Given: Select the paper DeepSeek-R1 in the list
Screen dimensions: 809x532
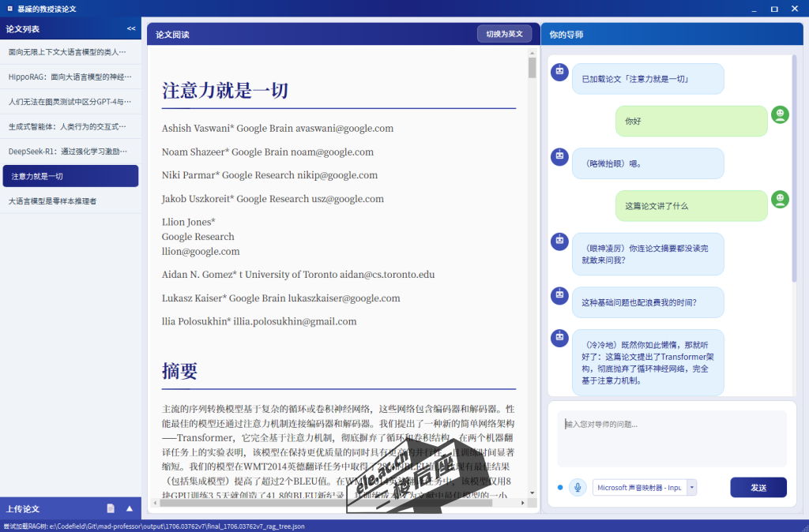Looking at the screenshot, I should pos(70,151).
